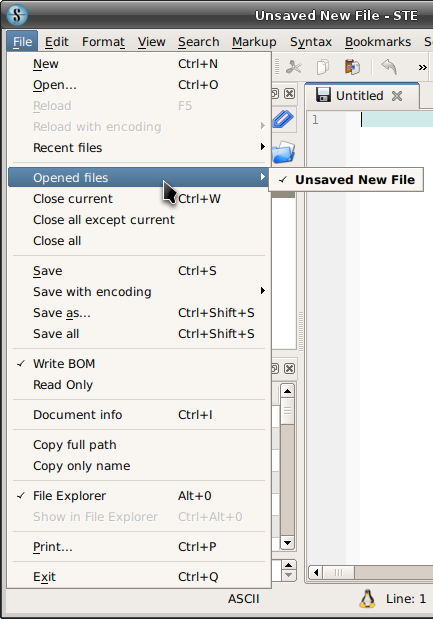Open Document info
This screenshot has width=433, height=619.
click(139, 415)
